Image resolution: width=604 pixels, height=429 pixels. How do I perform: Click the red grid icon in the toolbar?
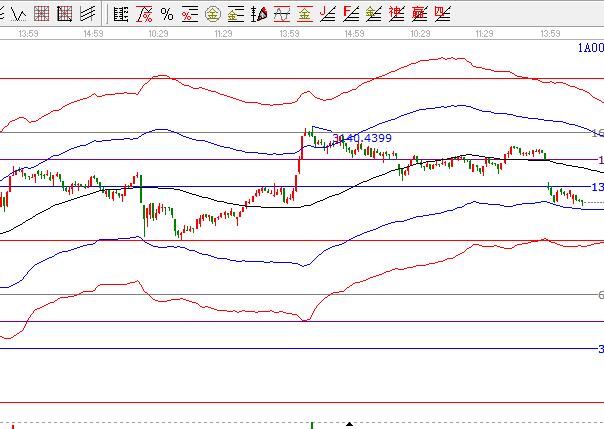tap(42, 14)
